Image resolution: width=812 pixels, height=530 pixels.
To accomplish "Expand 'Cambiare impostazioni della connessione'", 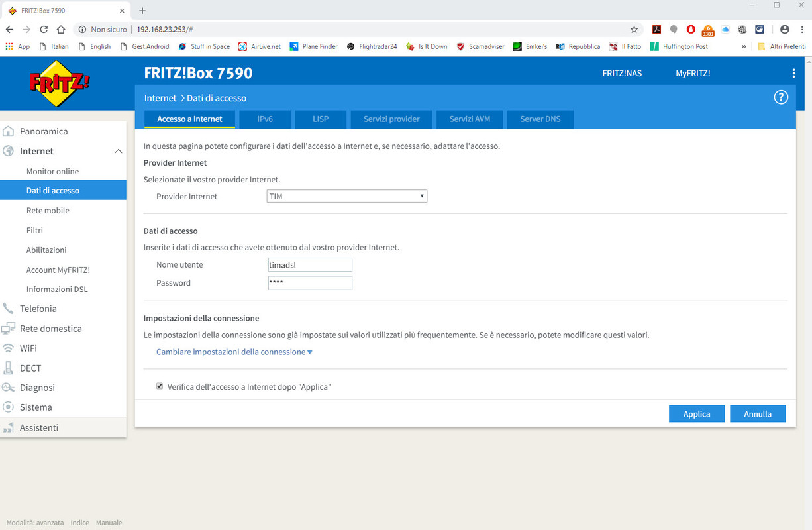I will click(234, 352).
